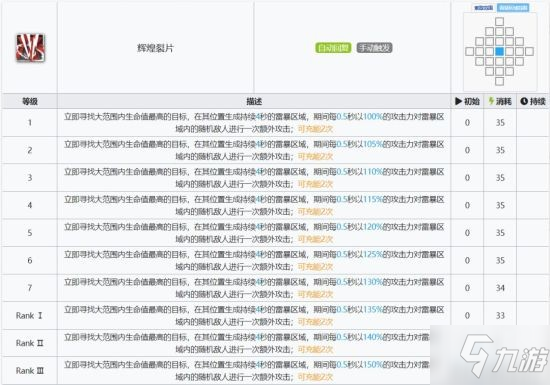Viewport: 550px width, 385px height.
Task: Click the gray 手动触发 tag
Action: (x=374, y=48)
